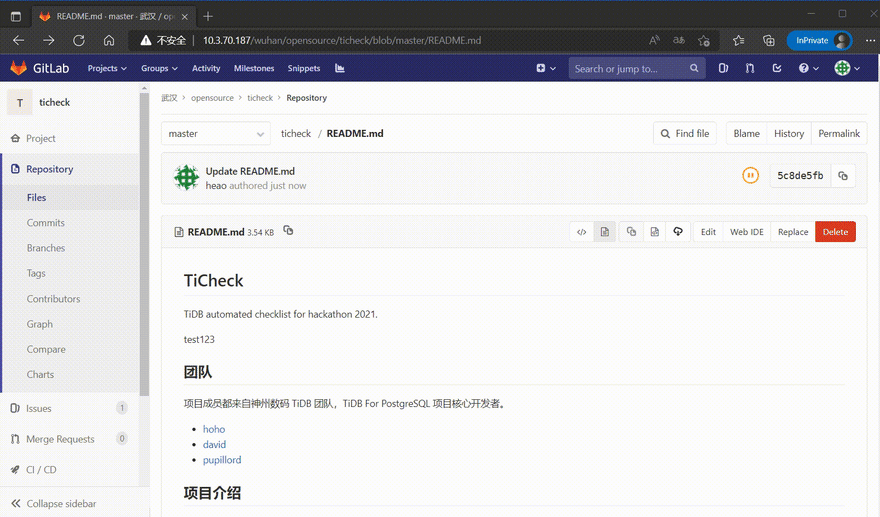Open the master branch dropdown
The width and height of the screenshot is (880, 517).
click(x=216, y=134)
